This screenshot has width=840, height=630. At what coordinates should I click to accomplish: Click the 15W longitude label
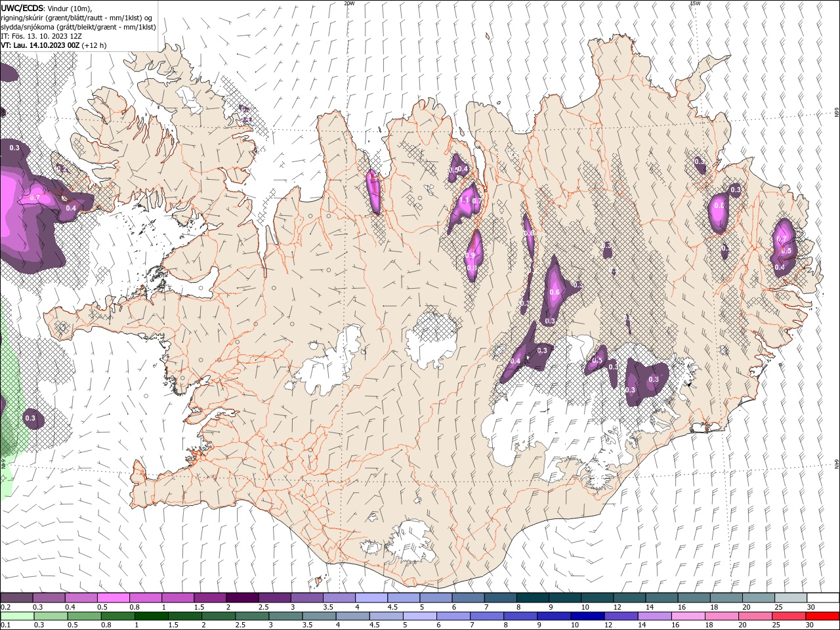point(695,3)
